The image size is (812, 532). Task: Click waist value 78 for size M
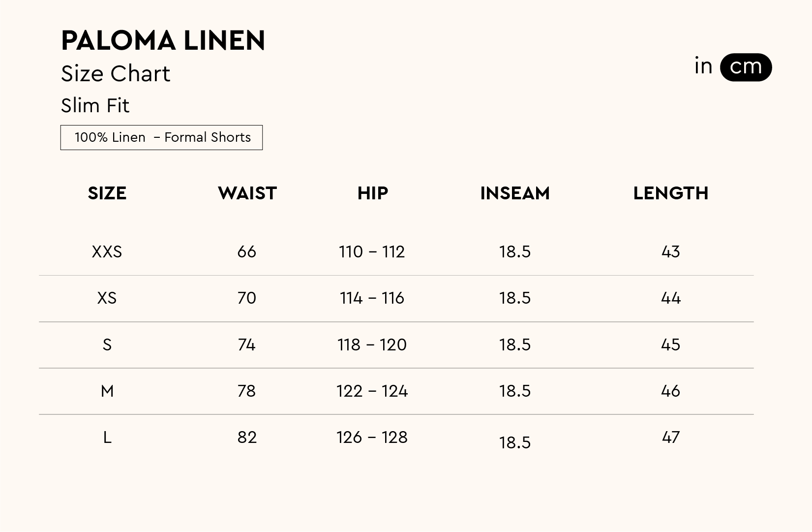246,391
